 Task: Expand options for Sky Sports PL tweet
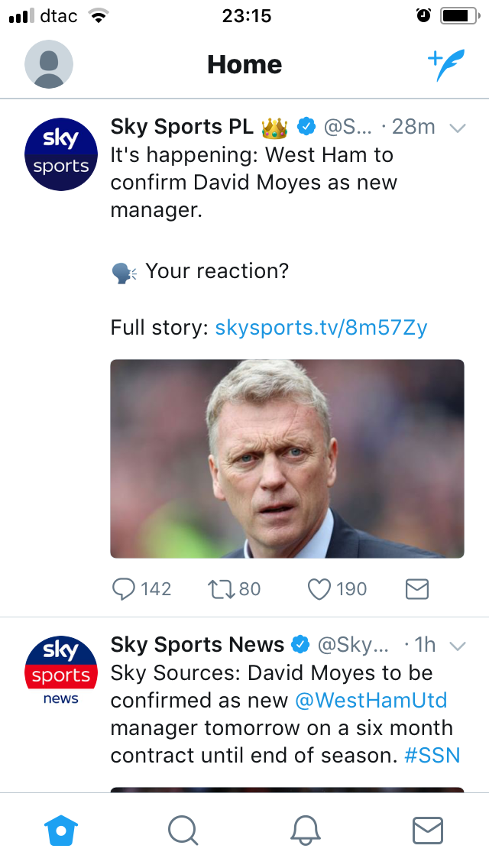(x=458, y=128)
